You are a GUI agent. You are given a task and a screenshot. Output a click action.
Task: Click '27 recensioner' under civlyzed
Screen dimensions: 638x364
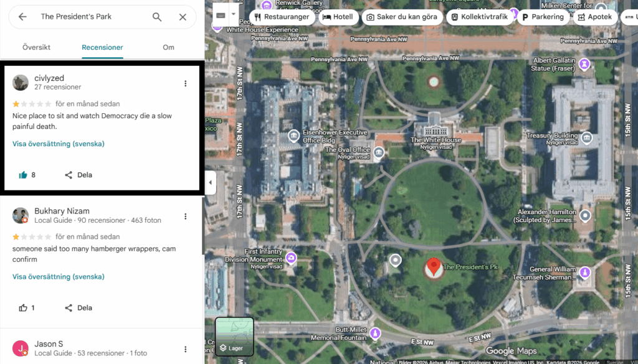point(58,87)
